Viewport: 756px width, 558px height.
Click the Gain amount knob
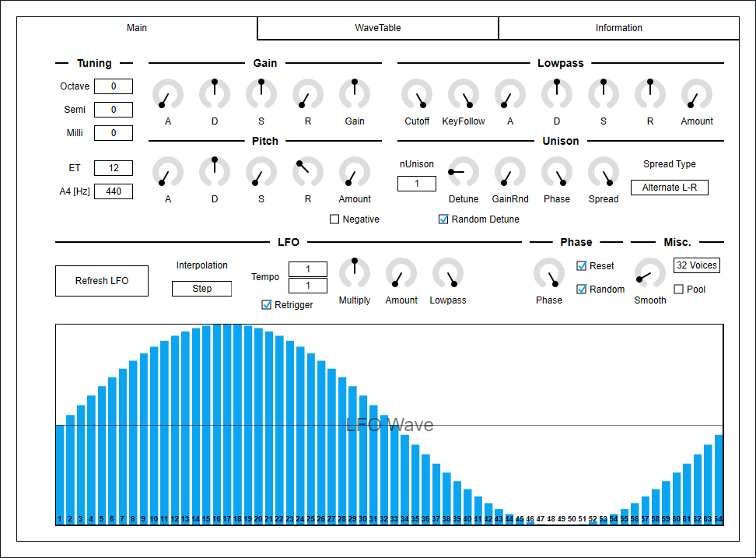355,94
